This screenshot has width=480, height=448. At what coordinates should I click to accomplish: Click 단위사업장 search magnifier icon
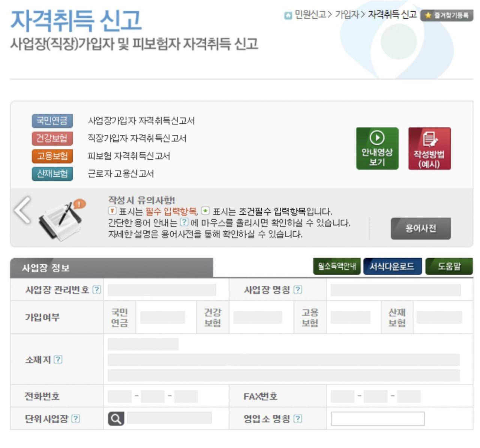point(116,419)
